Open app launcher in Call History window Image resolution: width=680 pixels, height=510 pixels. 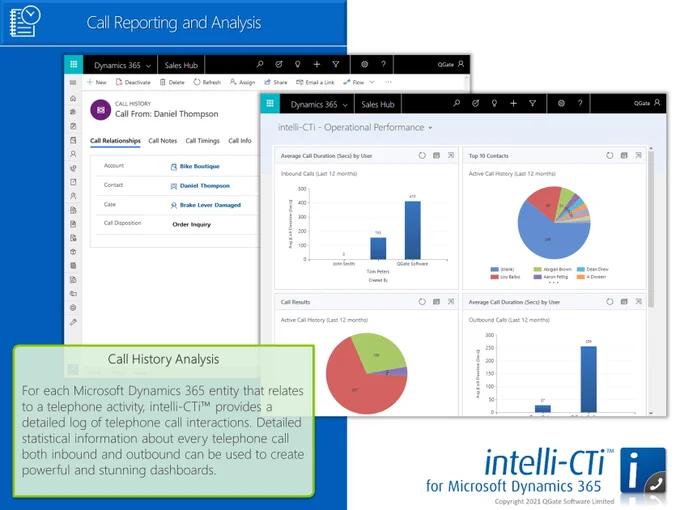coord(73,65)
